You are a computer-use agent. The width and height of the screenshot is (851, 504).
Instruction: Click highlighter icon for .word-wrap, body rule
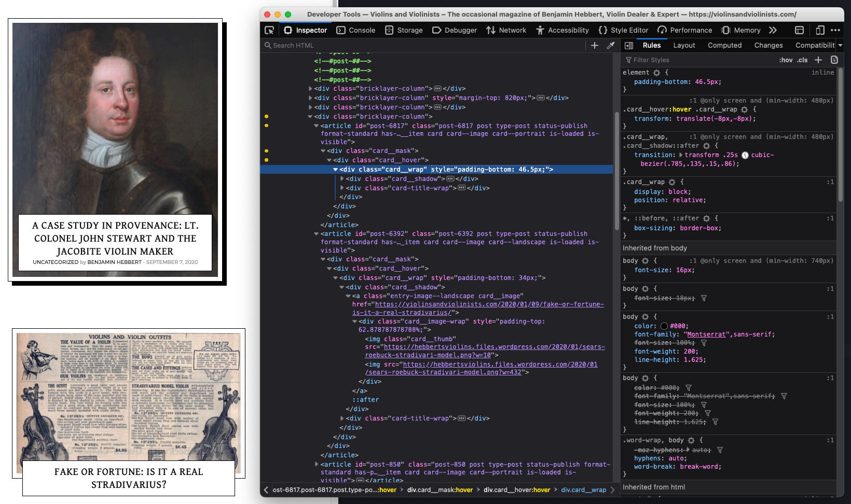coord(691,440)
